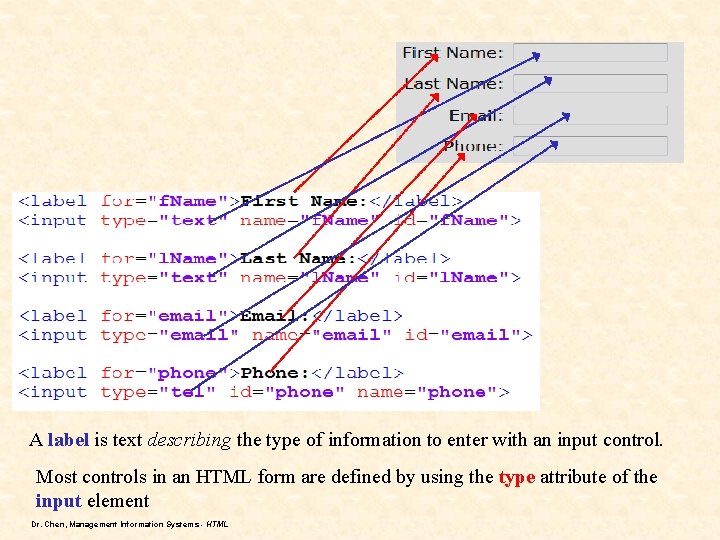Click the code line label for="email"
The width and height of the screenshot is (720, 540).
tap(211, 316)
